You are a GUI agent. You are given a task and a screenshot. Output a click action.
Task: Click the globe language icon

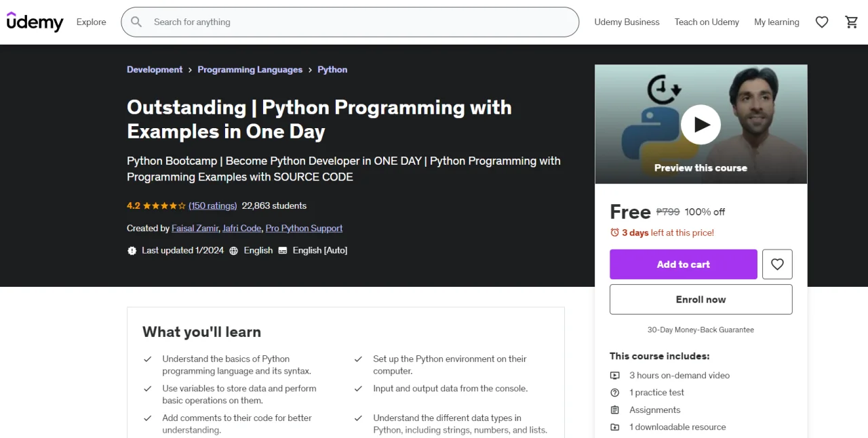coord(234,251)
